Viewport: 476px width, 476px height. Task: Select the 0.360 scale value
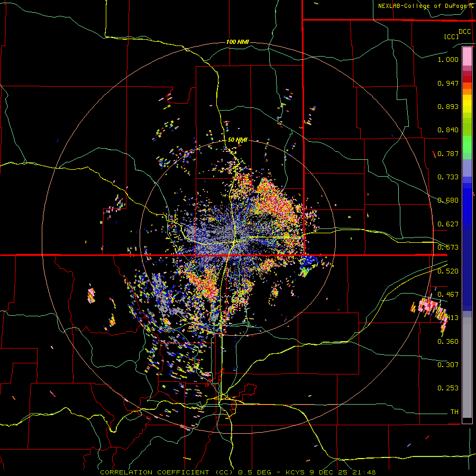pyautogui.click(x=448, y=342)
